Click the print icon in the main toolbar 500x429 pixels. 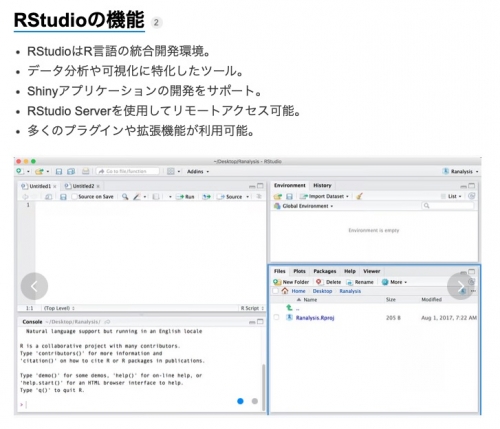click(86, 171)
